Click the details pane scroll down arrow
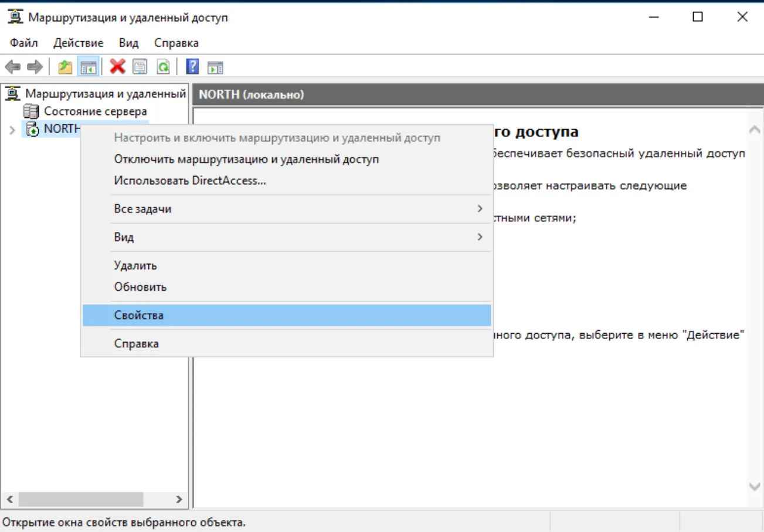764x532 pixels. point(755,486)
